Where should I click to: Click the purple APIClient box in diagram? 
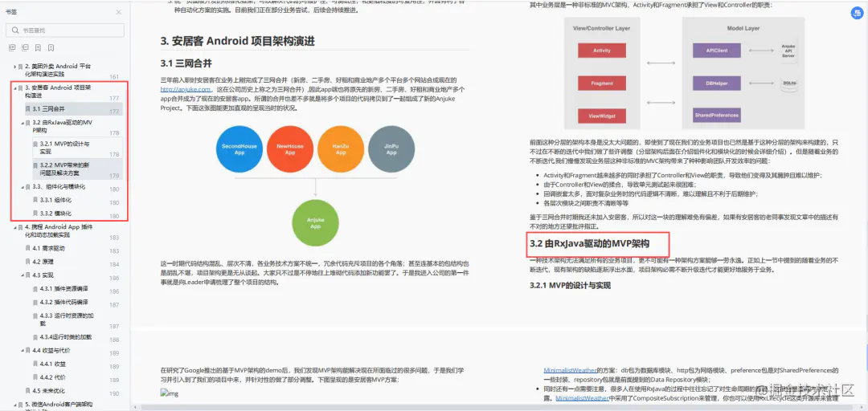point(717,51)
